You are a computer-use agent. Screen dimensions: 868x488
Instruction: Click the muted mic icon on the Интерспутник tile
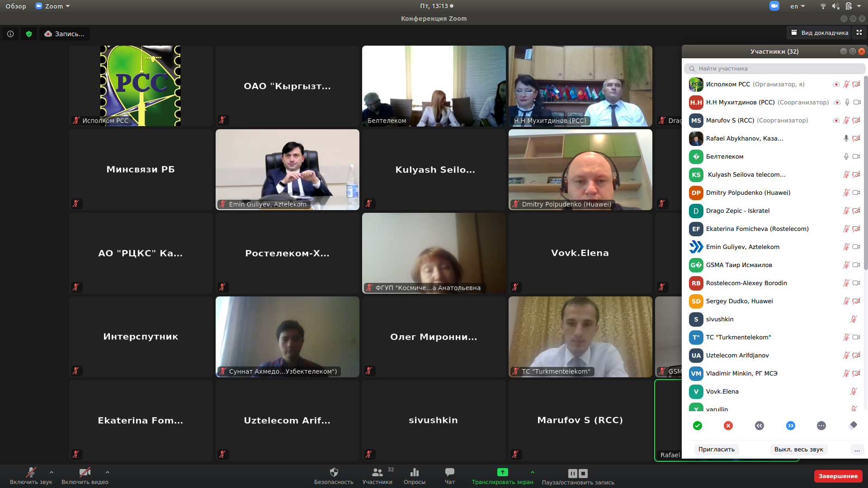click(x=76, y=371)
